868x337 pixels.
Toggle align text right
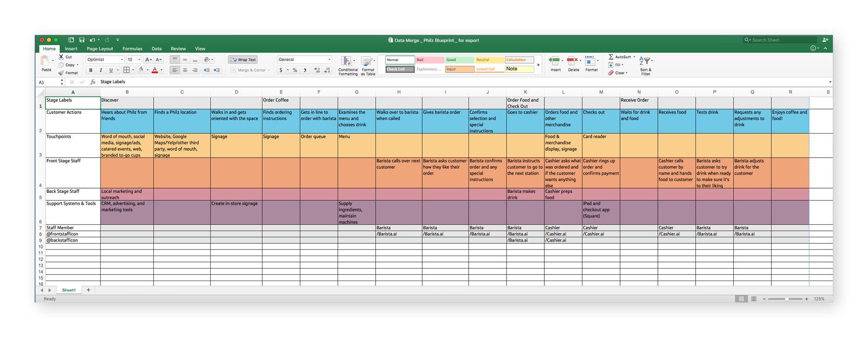(x=195, y=70)
